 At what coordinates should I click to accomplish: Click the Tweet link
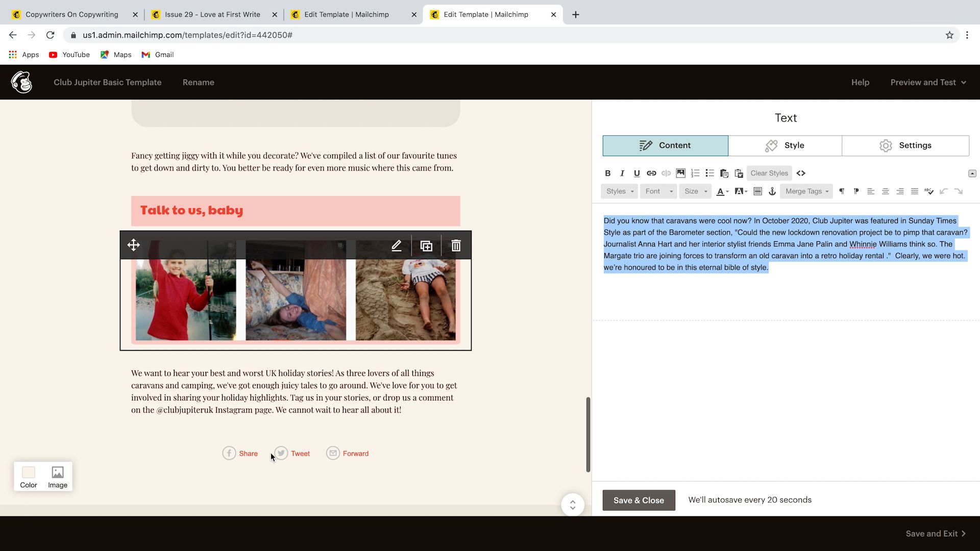pos(292,454)
